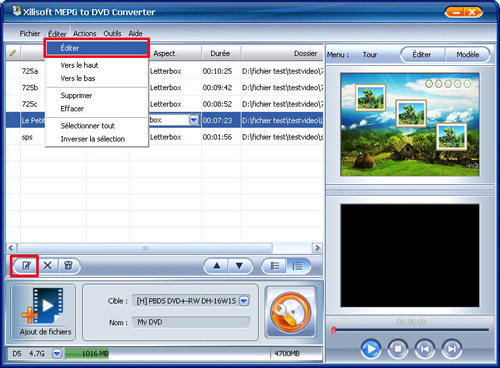The width and height of the screenshot is (500, 368).
Task: Click the Xilisoft application logo icon
Action: click(x=16, y=11)
